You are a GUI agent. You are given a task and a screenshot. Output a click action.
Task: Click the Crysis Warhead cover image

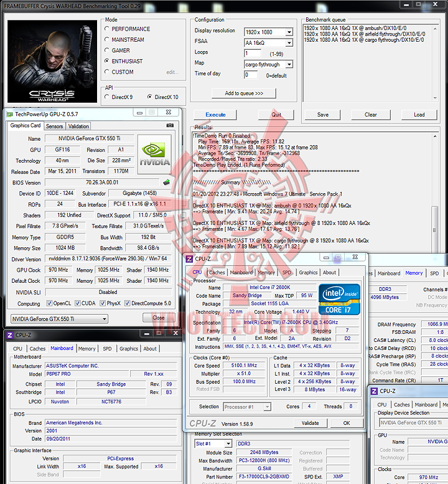coord(52,61)
